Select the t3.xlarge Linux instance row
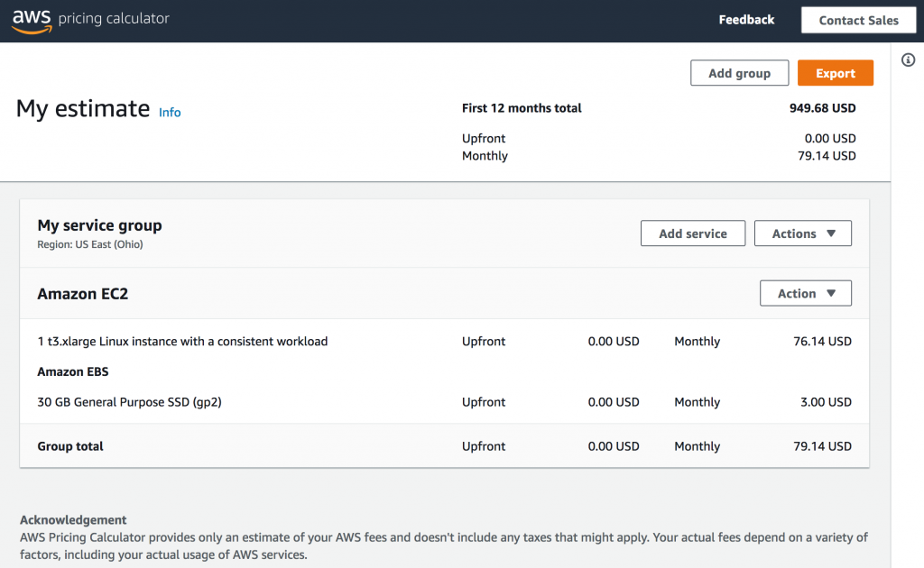924x568 pixels. (x=182, y=342)
